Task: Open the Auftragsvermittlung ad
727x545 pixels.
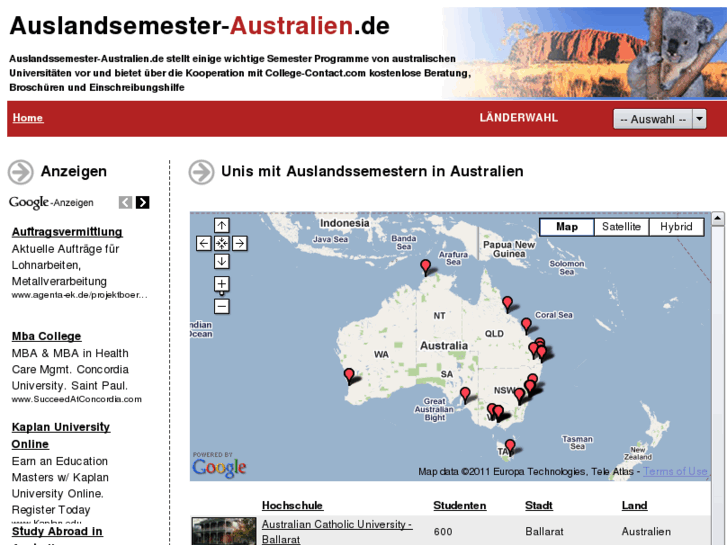Action: 67,232
